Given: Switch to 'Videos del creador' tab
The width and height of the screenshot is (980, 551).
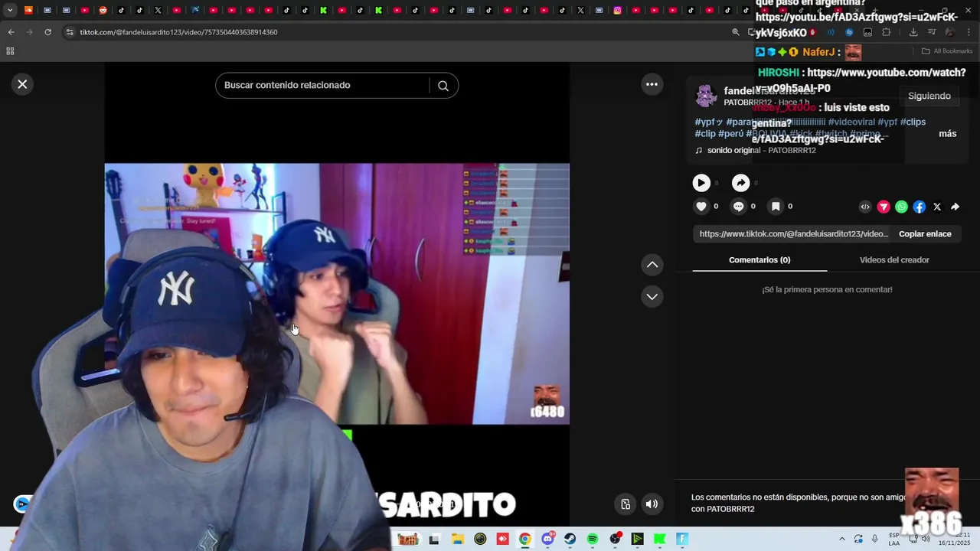Looking at the screenshot, I should pyautogui.click(x=894, y=260).
